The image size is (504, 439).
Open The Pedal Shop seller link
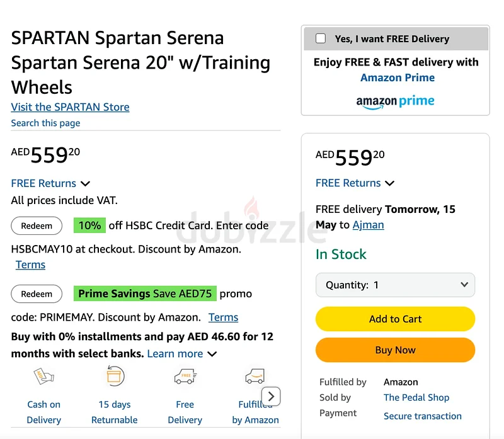click(x=416, y=397)
